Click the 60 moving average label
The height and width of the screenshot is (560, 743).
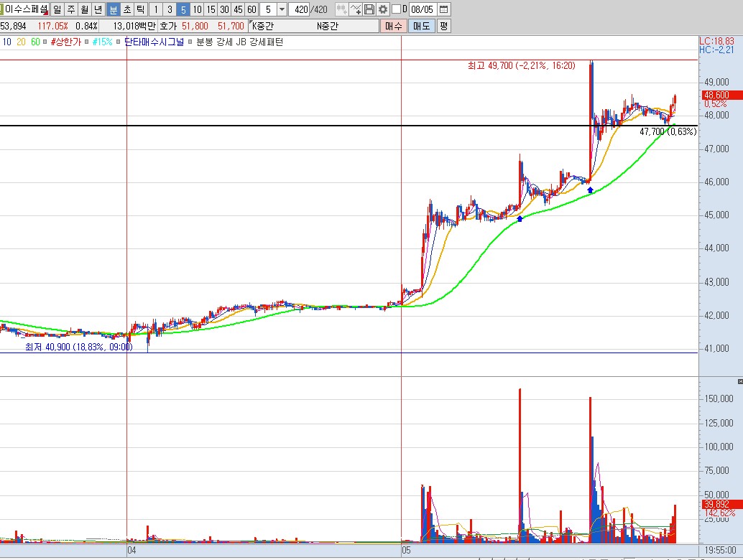click(35, 42)
